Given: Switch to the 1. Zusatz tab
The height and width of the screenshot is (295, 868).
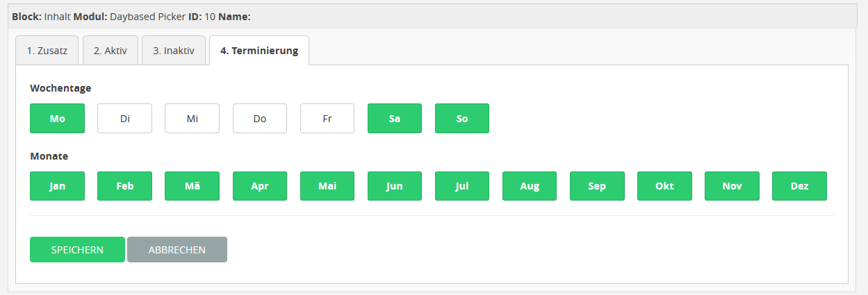Looking at the screenshot, I should (x=47, y=51).
